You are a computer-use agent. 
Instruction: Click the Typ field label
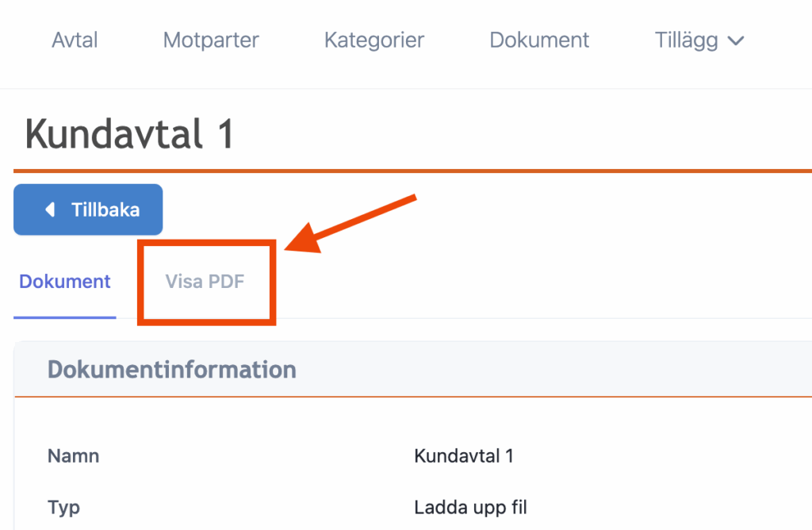pos(63,507)
